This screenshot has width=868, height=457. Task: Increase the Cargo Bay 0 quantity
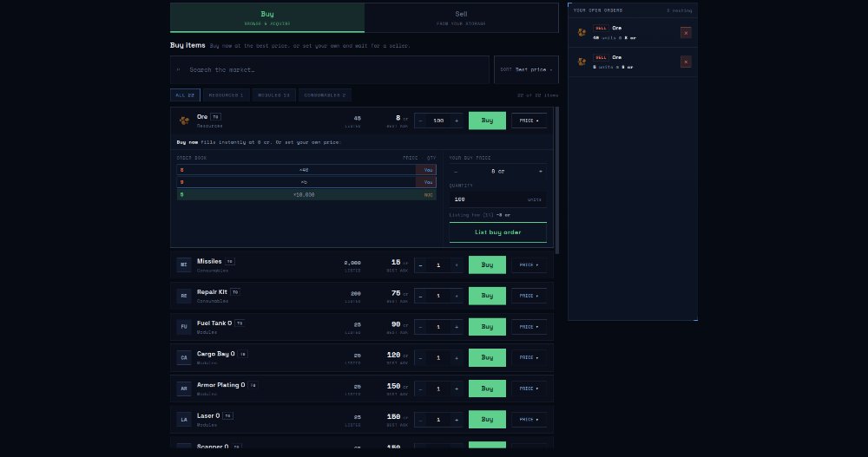[457, 358]
